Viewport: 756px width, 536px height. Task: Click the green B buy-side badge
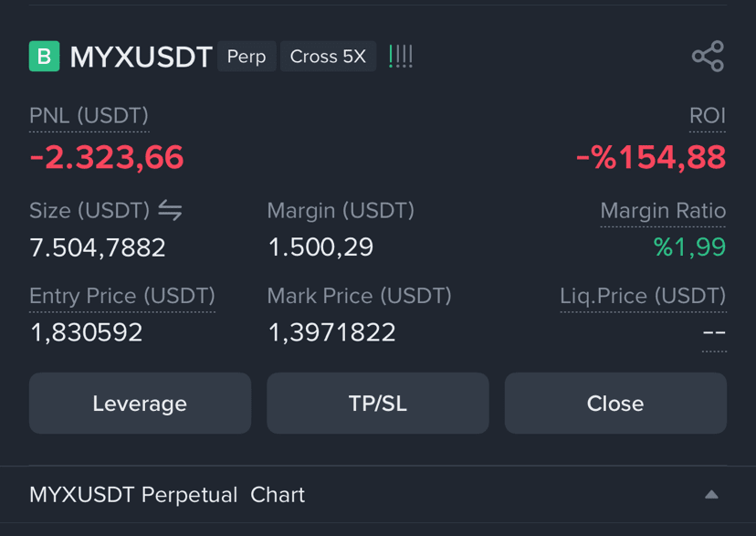click(45, 57)
